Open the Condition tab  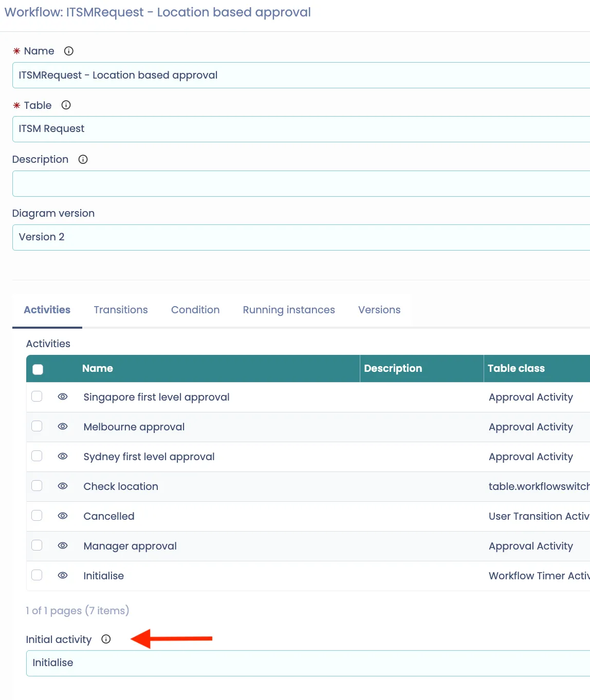[x=195, y=310]
